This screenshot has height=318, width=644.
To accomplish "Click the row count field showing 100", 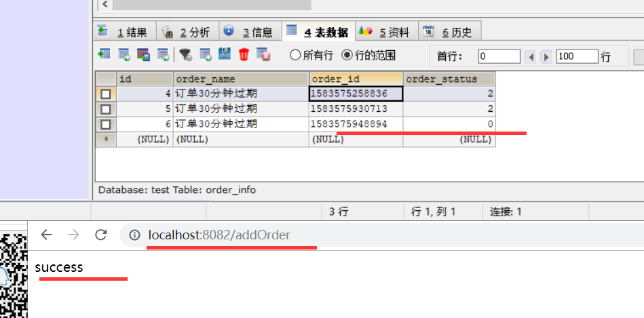I will 577,56.
